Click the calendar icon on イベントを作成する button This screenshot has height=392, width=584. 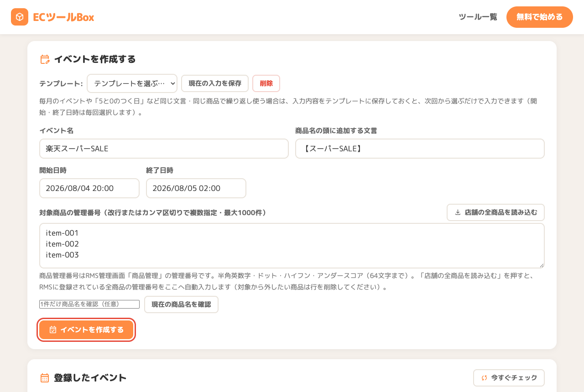pos(53,330)
